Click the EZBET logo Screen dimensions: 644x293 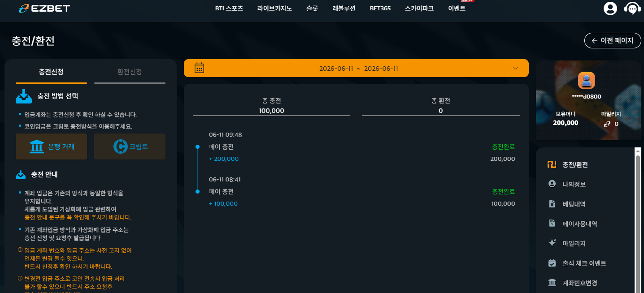44,8
